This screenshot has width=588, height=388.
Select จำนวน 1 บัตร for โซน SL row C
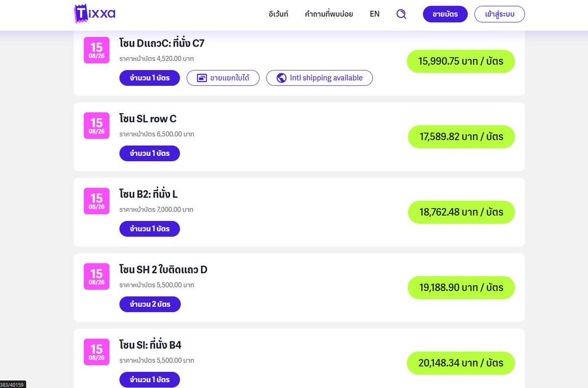[x=149, y=153]
